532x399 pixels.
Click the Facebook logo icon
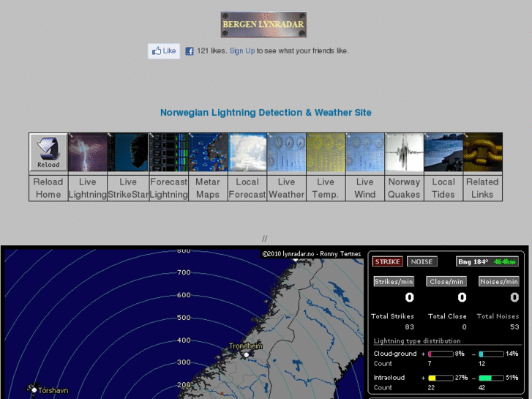[x=190, y=51]
